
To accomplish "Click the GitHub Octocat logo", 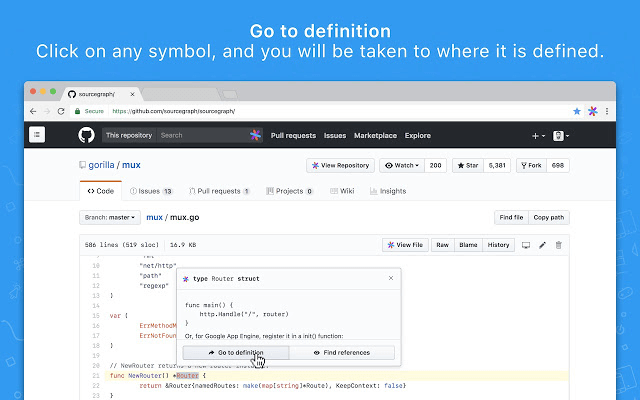I will click(86, 135).
